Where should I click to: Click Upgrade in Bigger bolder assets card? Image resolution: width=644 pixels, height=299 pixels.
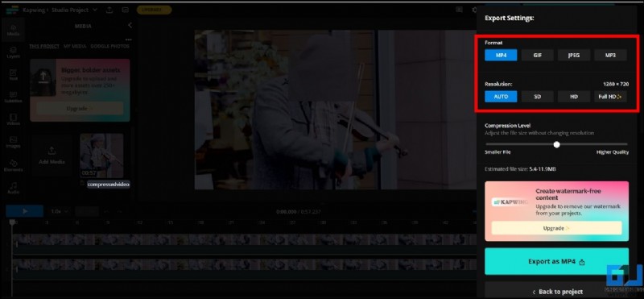80,109
